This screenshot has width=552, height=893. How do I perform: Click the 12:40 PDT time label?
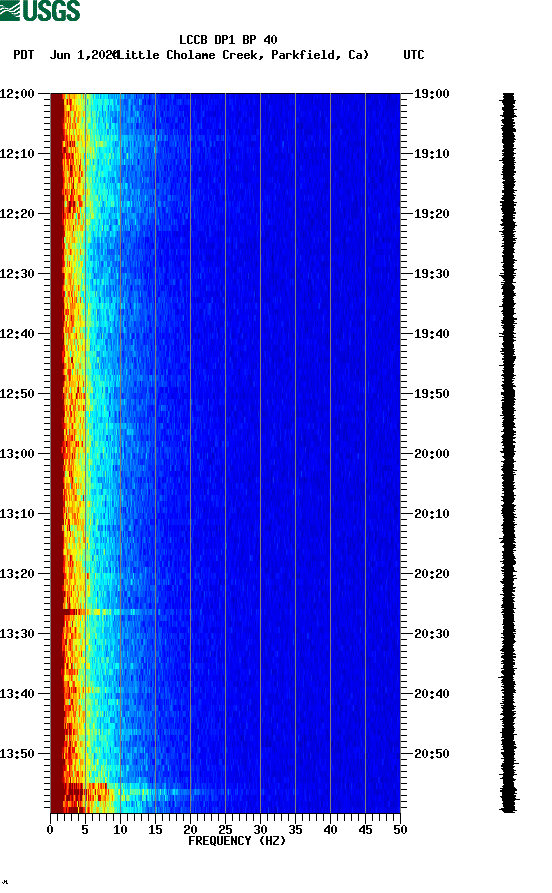(x=17, y=334)
